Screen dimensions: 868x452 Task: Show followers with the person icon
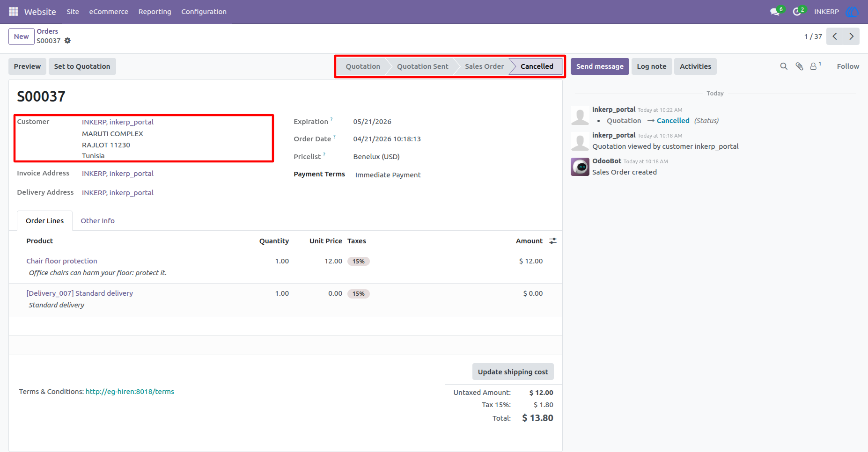pyautogui.click(x=814, y=66)
